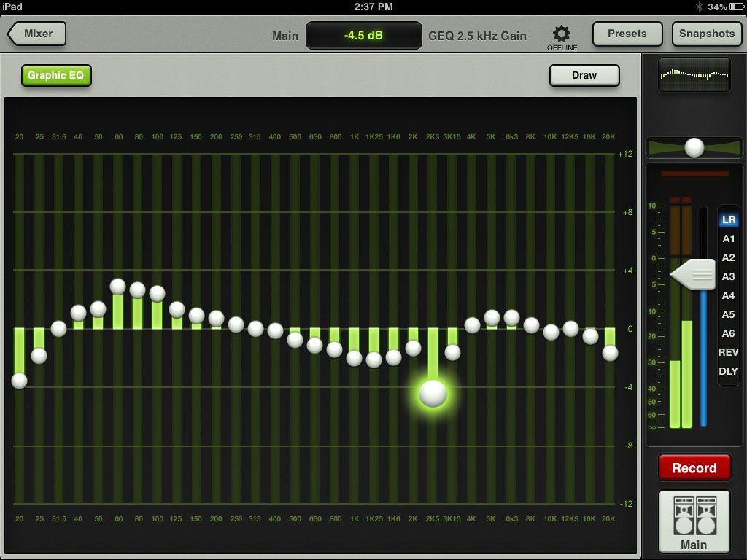This screenshot has width=747, height=560.
Task: Toggle the Graphic EQ on/off button
Action: coord(56,75)
